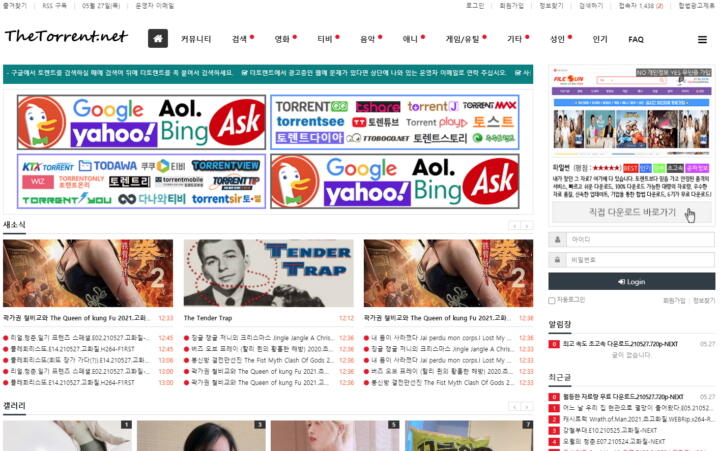Open '어느 날 우리 집 현관으로' post
This screenshot has width=720, height=451.
(x=637, y=408)
